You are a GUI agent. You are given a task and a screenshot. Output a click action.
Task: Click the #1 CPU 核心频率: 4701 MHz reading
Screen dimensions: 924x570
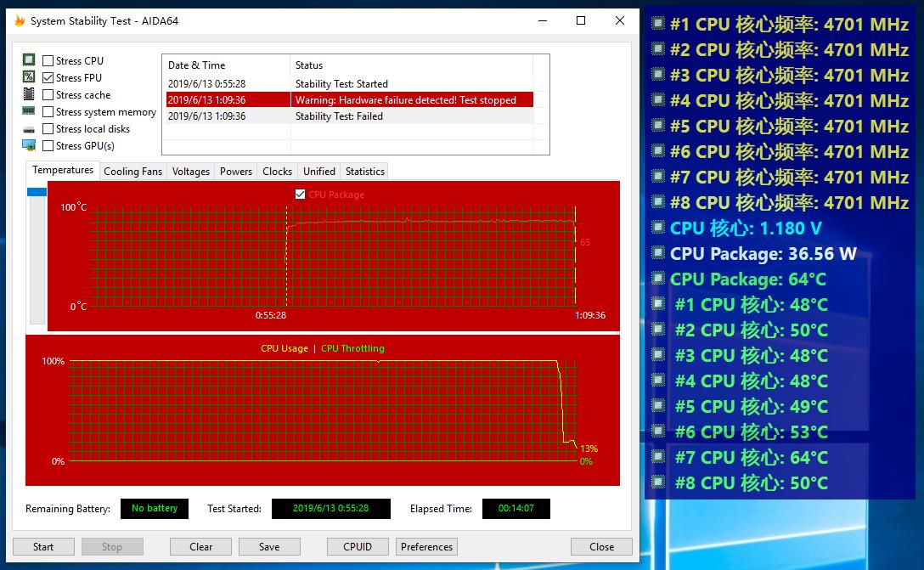(x=790, y=24)
